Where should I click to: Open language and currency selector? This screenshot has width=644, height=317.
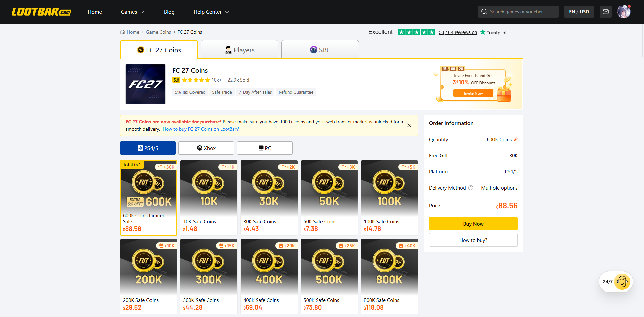tap(579, 12)
